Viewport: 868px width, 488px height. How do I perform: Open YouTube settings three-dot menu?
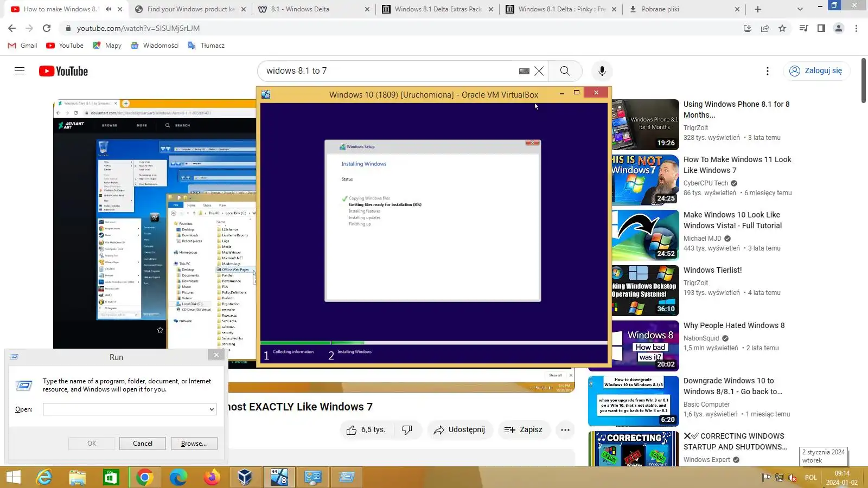pos(767,71)
